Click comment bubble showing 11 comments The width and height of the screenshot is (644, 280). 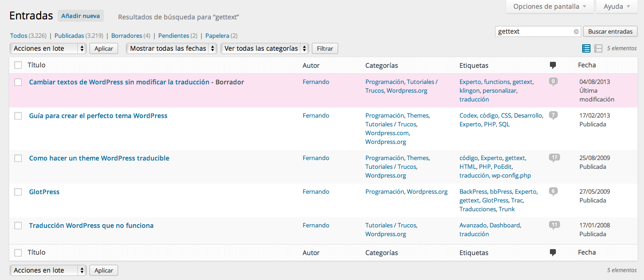(554, 225)
